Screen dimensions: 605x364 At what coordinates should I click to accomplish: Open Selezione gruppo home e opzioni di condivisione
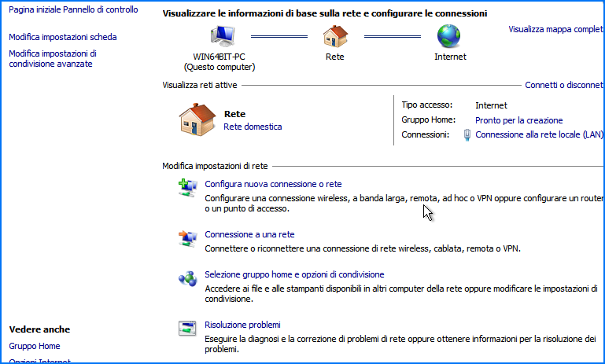294,274
